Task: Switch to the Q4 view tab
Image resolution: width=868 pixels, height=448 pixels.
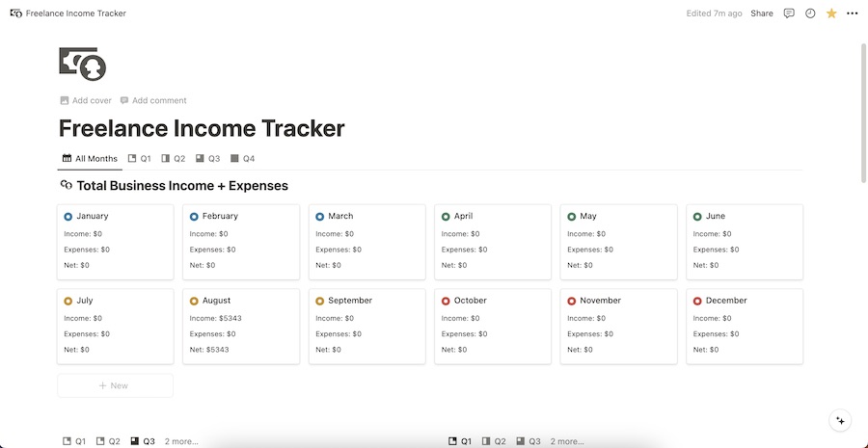Action: pyautogui.click(x=242, y=159)
